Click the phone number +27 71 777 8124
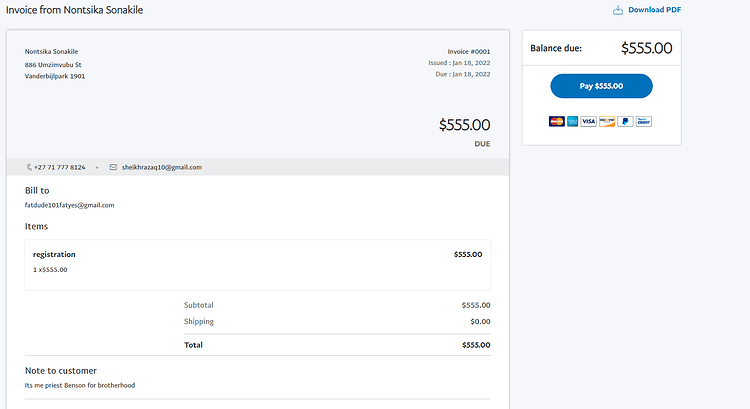Image resolution: width=750 pixels, height=409 pixels. click(x=60, y=167)
